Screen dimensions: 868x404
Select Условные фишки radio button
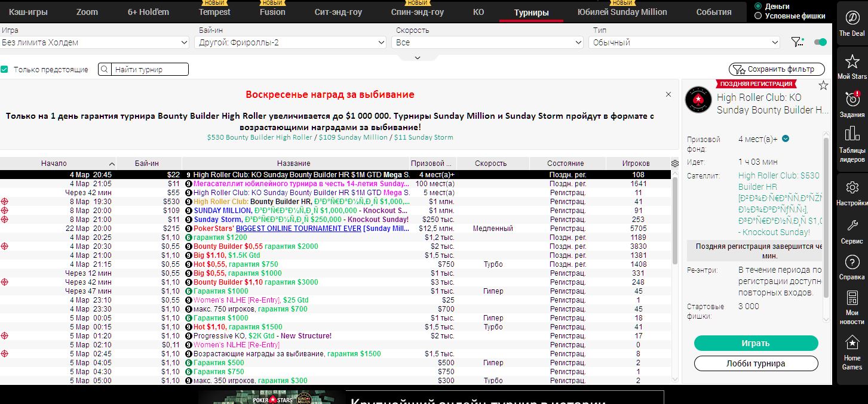click(x=758, y=16)
